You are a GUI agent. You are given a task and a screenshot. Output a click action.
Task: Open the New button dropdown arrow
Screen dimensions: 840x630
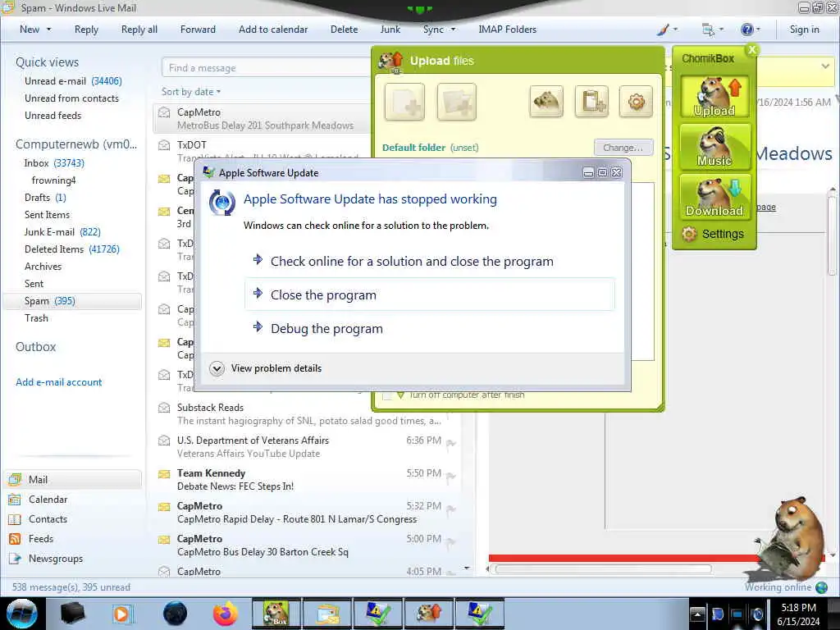[48, 30]
